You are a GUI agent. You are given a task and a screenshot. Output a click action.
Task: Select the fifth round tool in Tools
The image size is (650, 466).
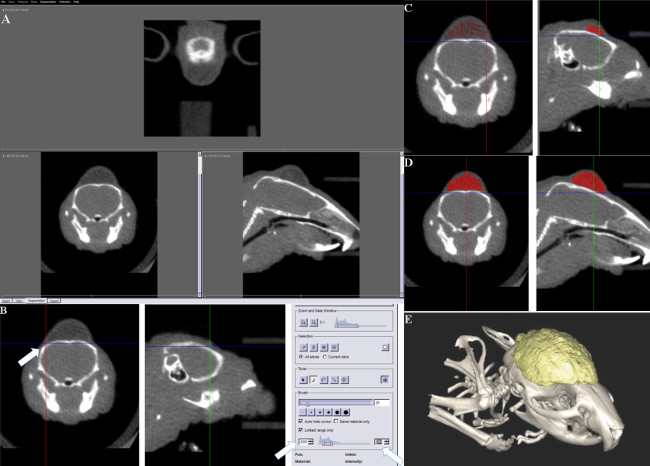[344, 380]
